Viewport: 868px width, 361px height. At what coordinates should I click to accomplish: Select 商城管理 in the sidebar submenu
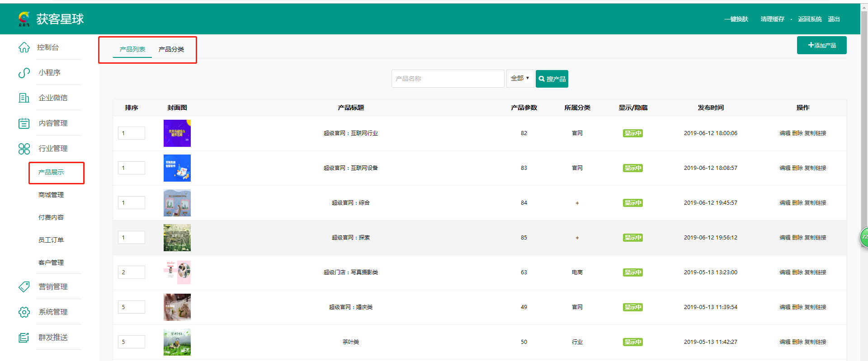click(x=51, y=195)
